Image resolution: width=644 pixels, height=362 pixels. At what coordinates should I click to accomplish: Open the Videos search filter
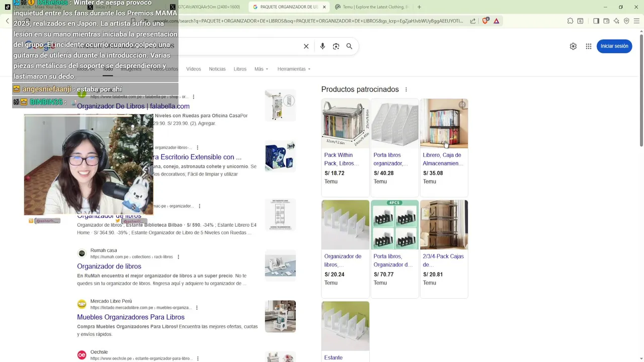(x=193, y=69)
